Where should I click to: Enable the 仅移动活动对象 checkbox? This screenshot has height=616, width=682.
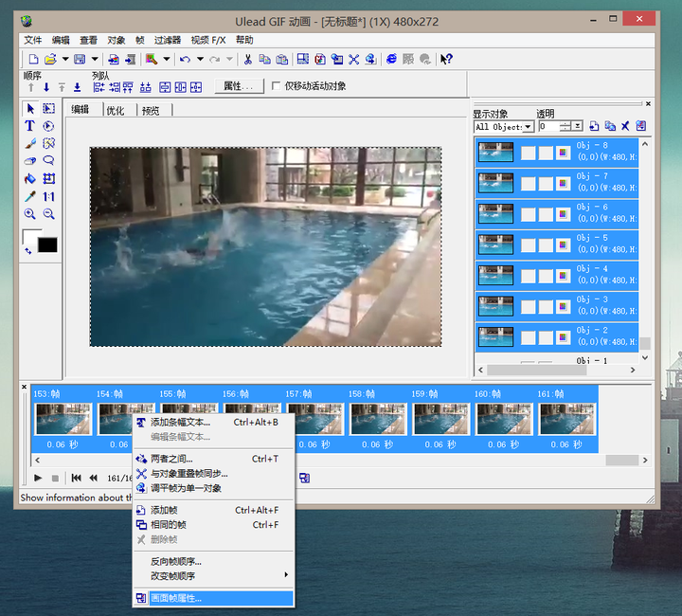pos(277,86)
